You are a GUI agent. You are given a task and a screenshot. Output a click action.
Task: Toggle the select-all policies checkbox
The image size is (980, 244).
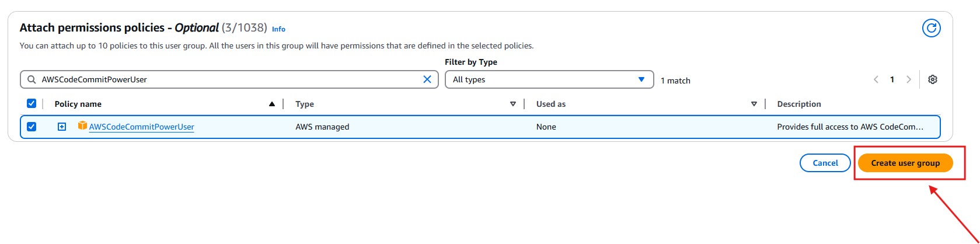[32, 103]
